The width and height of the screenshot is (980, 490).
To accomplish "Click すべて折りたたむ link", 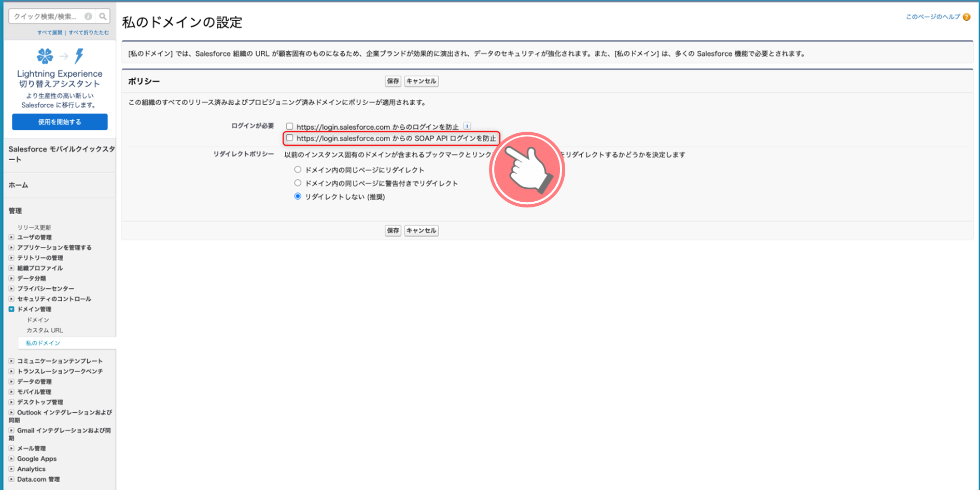I will [89, 33].
